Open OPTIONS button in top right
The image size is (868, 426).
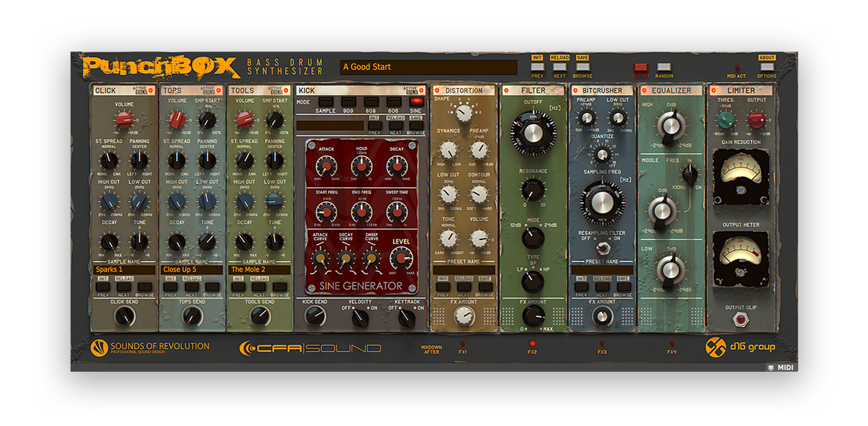point(767,67)
